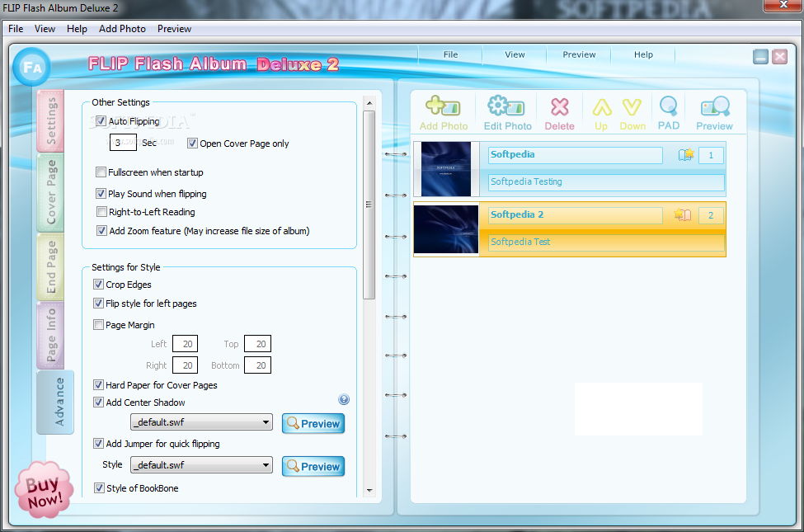Toggle Add Jumper for quick flipping
The height and width of the screenshot is (532, 804).
coord(98,443)
